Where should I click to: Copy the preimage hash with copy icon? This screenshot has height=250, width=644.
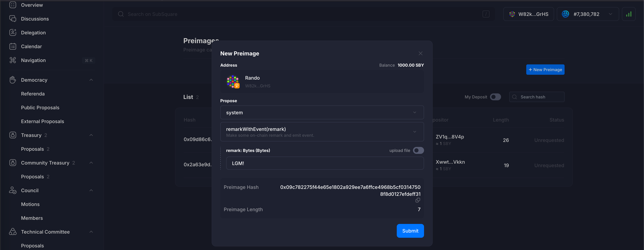pyautogui.click(x=417, y=200)
